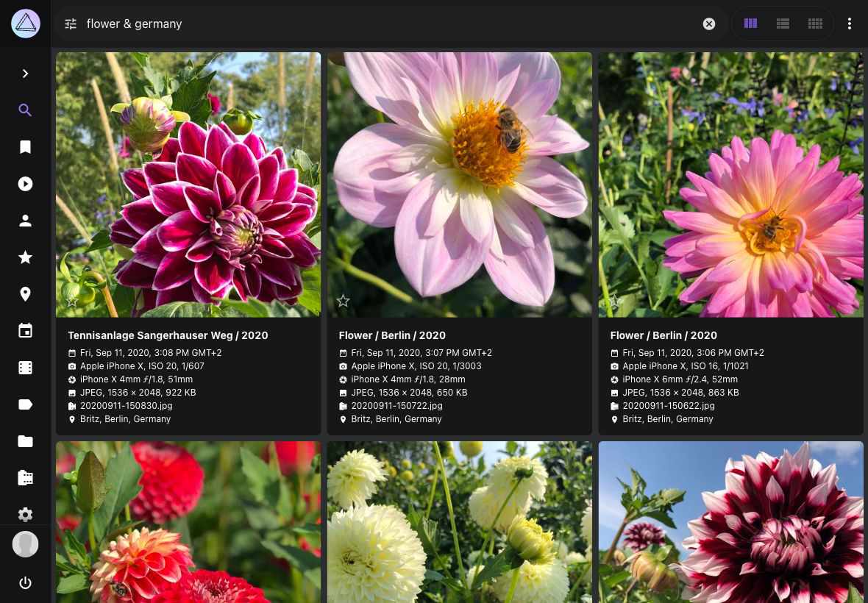This screenshot has width=868, height=603.
Task: Switch to mosaic grid view
Action: point(815,24)
